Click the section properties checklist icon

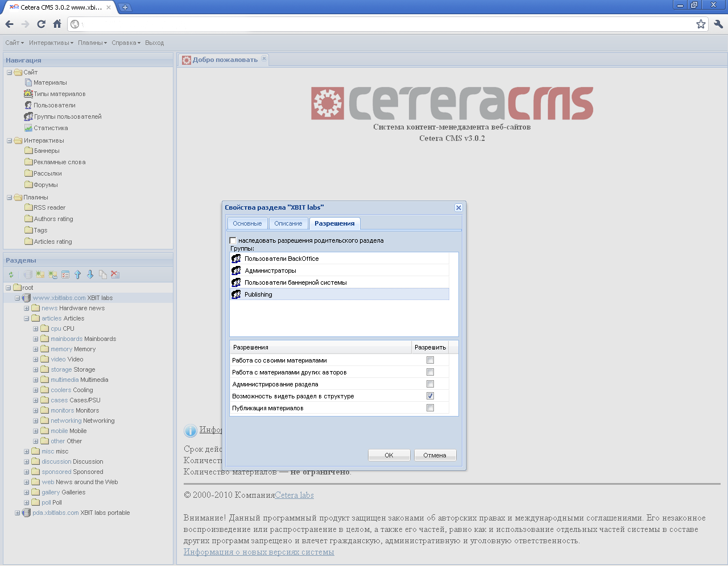[65, 275]
